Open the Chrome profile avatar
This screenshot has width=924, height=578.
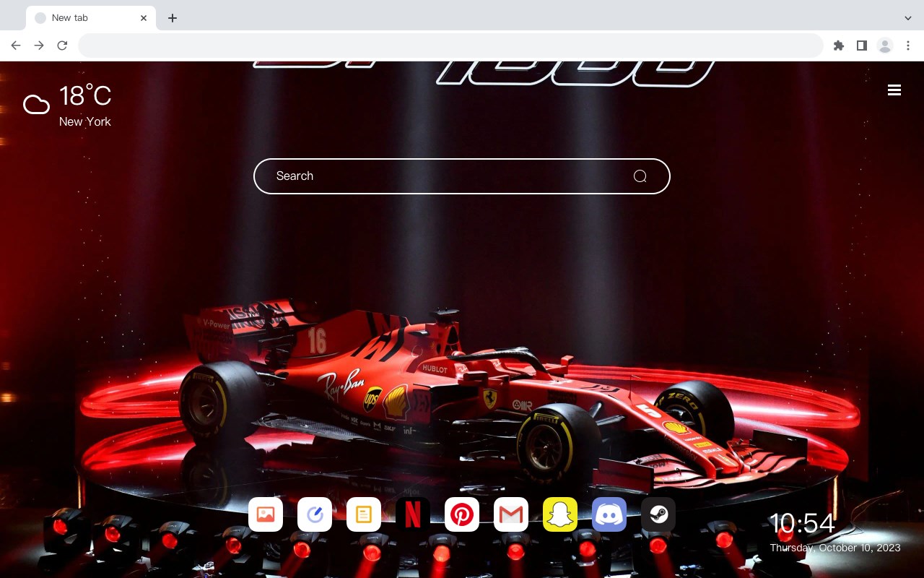click(x=885, y=46)
